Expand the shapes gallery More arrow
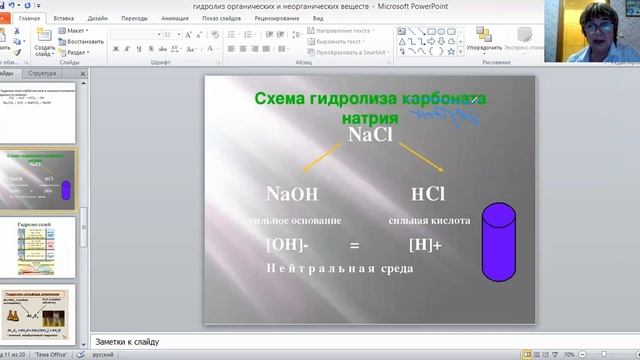Screen dimensions: 640x360 (x=461, y=52)
